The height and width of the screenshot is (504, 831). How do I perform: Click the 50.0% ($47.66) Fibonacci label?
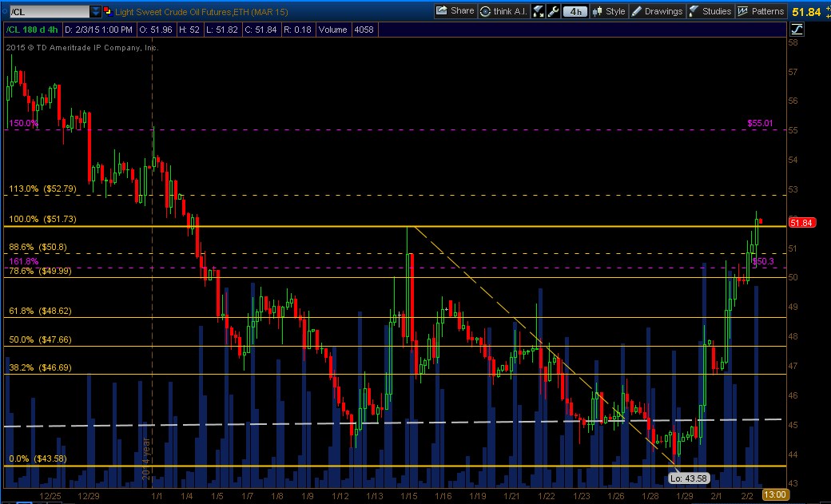coord(40,339)
